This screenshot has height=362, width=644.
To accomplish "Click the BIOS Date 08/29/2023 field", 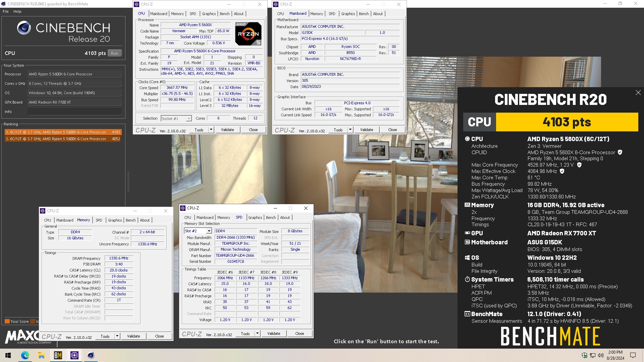I will tap(350, 86).
